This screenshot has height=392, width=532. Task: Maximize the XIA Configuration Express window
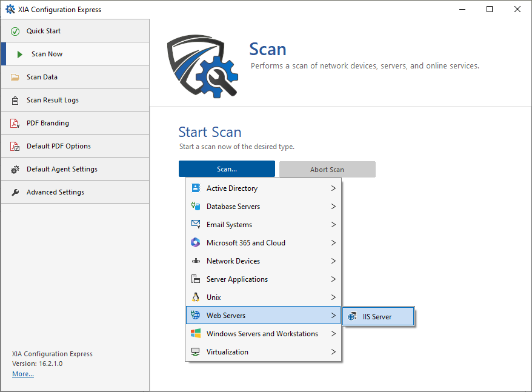tap(490, 9)
